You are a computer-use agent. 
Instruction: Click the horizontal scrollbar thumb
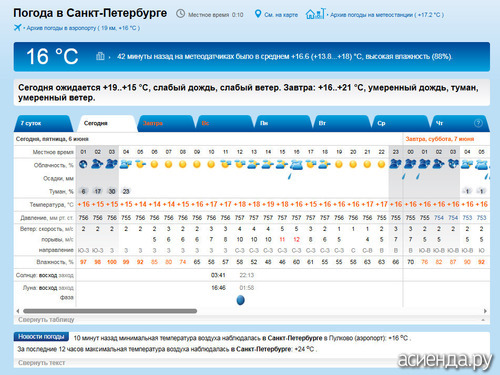[x=110, y=311]
